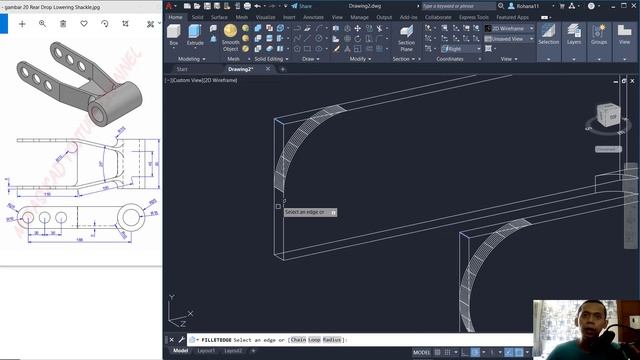This screenshot has height=360, width=640.
Task: Expand the Modeling panel
Action: (x=191, y=59)
